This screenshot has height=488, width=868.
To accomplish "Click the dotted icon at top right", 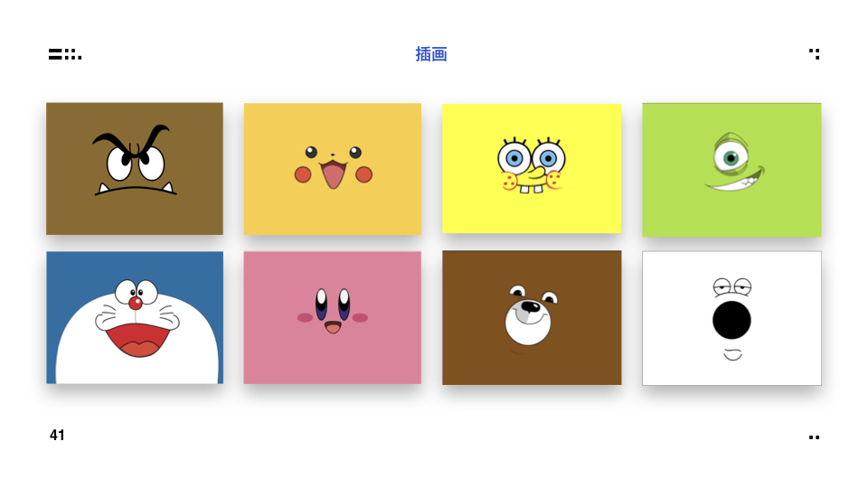I will click(814, 53).
